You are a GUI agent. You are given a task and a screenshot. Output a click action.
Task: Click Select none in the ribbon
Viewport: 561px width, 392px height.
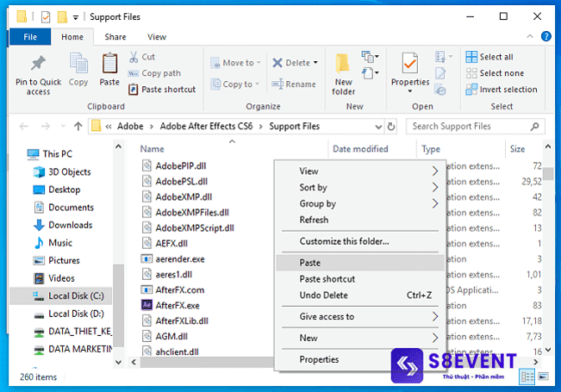(x=495, y=73)
